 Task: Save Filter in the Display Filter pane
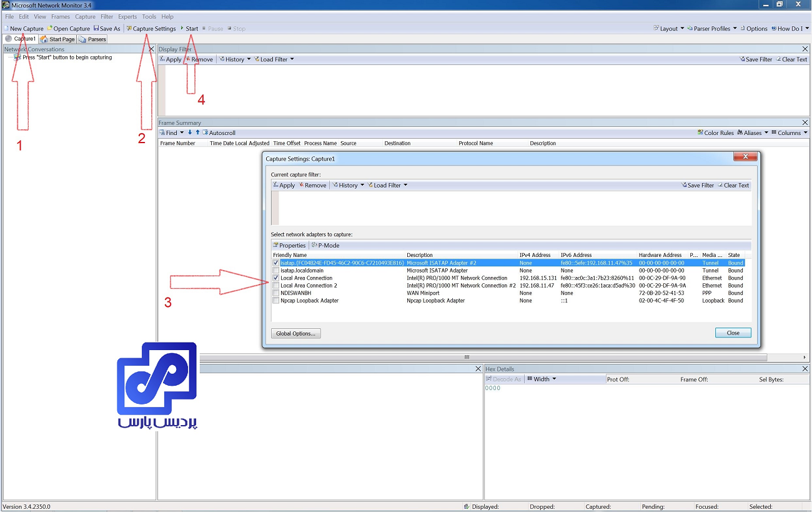[x=756, y=59]
